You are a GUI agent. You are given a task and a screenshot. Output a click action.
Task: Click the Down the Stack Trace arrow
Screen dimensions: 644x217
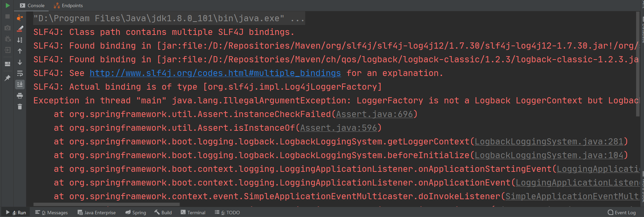click(20, 62)
